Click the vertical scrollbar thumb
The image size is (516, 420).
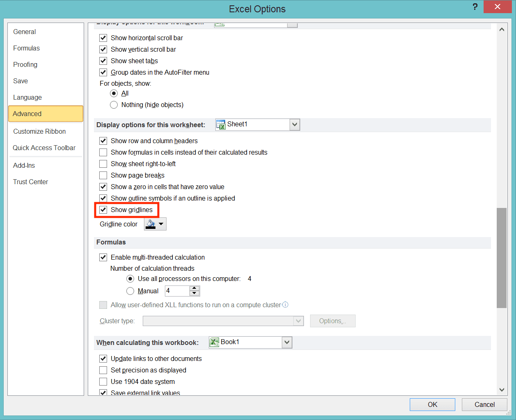click(502, 258)
